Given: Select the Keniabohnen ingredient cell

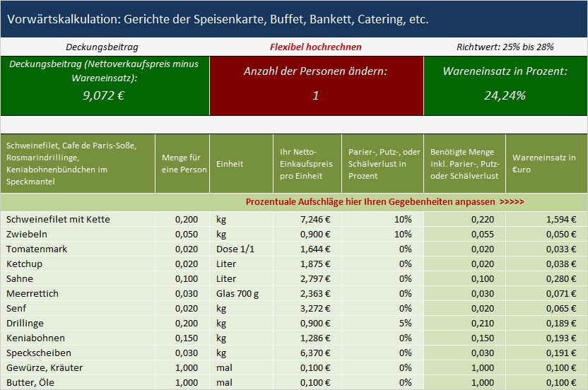Looking at the screenshot, I should point(78,338).
